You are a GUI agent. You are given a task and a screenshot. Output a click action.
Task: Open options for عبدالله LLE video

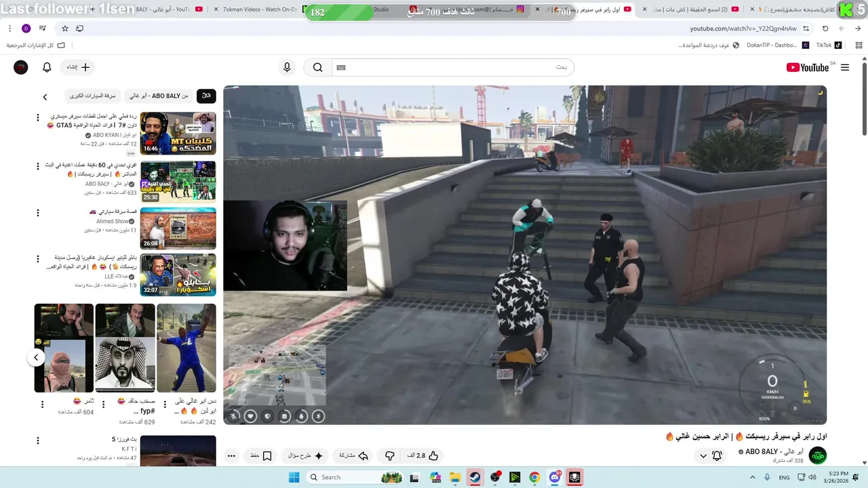click(x=39, y=260)
